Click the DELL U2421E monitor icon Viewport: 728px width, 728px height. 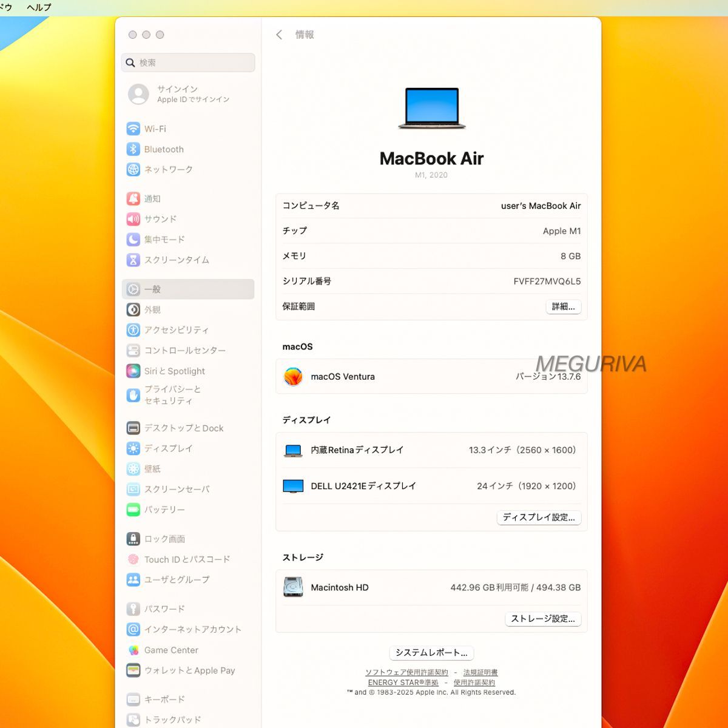tap(293, 486)
